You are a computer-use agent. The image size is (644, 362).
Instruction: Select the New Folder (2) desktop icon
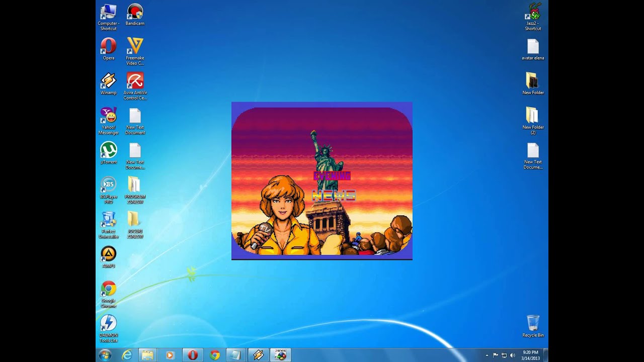[533, 121]
